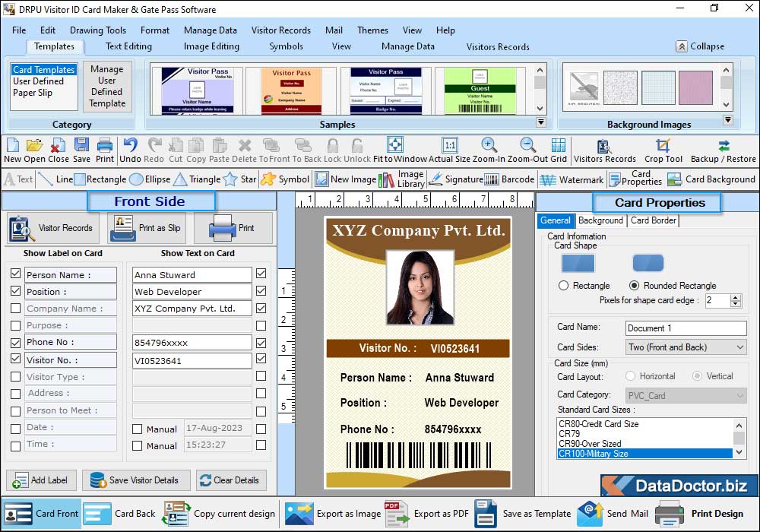Select the Ellipse drawing tool
The image size is (760, 532).
click(x=150, y=179)
